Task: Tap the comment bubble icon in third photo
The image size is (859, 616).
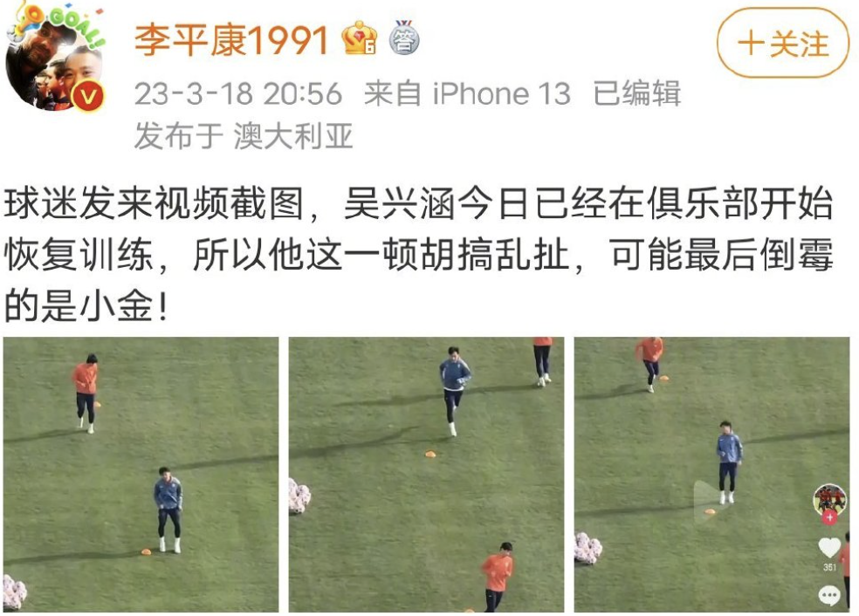Action: [x=829, y=595]
